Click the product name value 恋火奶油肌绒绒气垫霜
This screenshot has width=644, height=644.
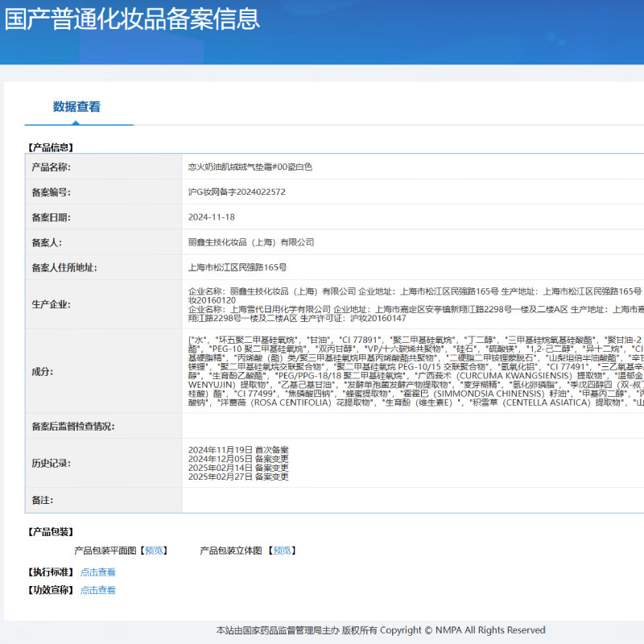250,167
